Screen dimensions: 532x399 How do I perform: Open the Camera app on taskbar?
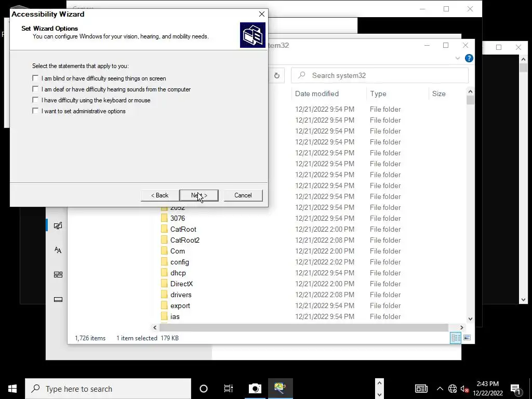pyautogui.click(x=255, y=389)
